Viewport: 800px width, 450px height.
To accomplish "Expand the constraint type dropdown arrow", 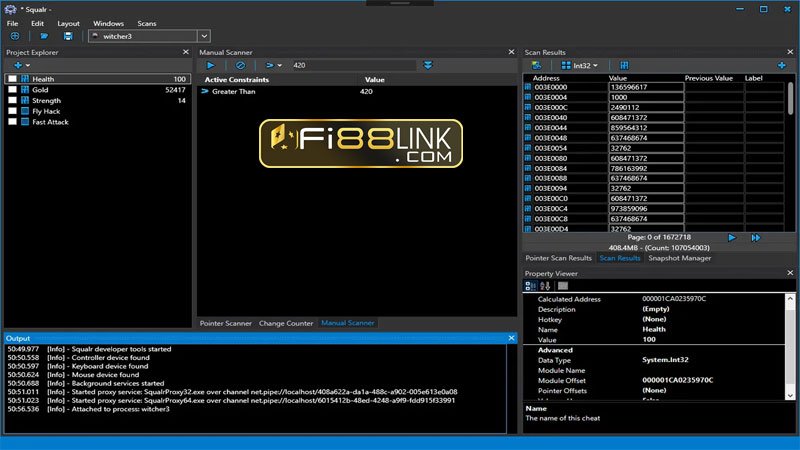I will click(x=280, y=66).
